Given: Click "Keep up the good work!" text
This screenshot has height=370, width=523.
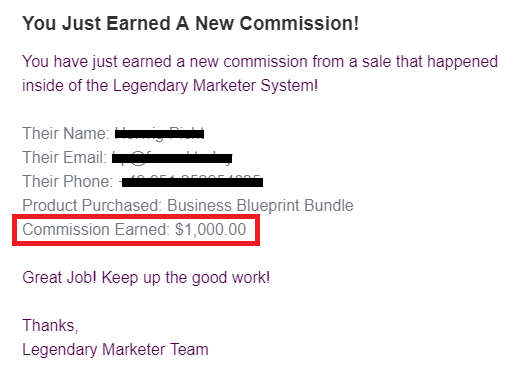Looking at the screenshot, I should (x=186, y=278).
